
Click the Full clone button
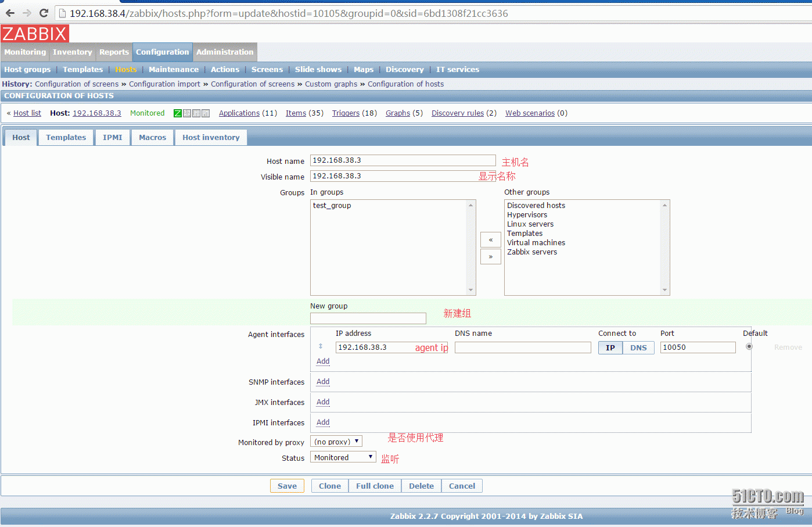tap(375, 486)
